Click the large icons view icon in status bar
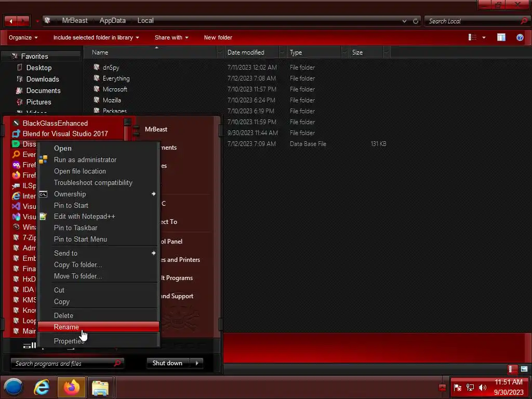This screenshot has height=399, width=532. click(524, 369)
